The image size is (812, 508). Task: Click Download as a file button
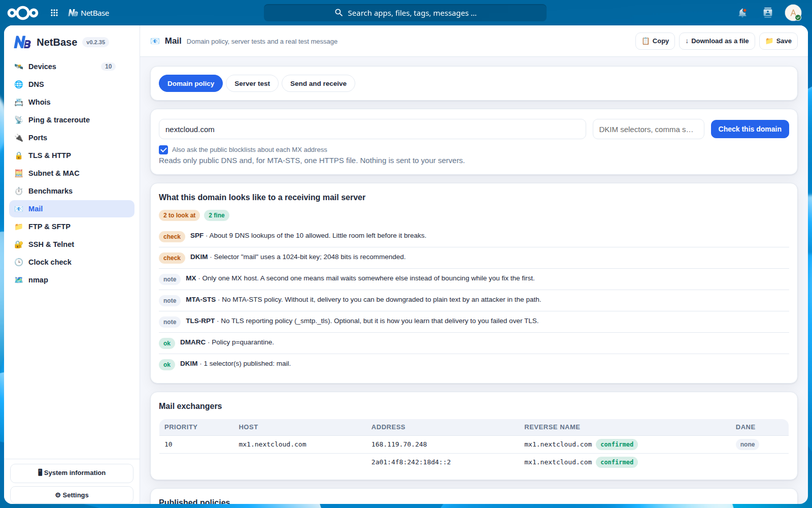coord(717,41)
